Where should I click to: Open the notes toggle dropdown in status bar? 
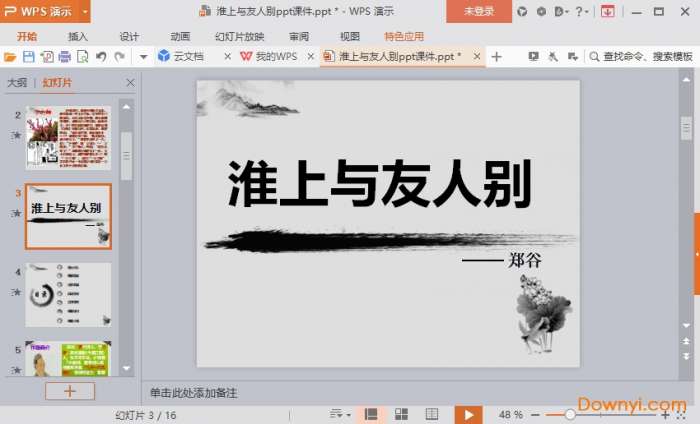click(340, 415)
